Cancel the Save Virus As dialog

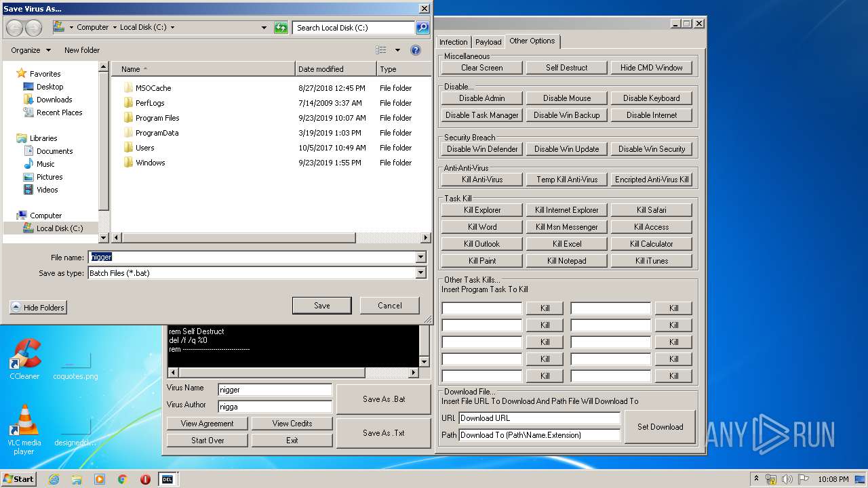(x=390, y=306)
